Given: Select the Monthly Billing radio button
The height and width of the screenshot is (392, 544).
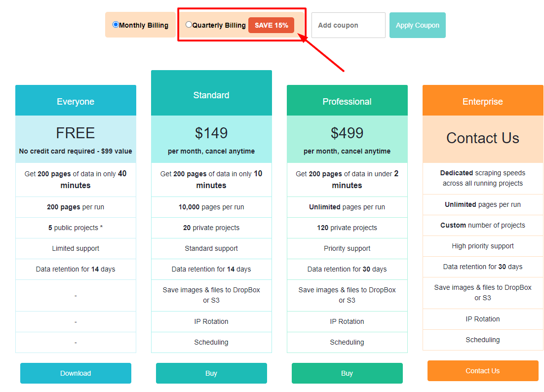Looking at the screenshot, I should [x=116, y=24].
